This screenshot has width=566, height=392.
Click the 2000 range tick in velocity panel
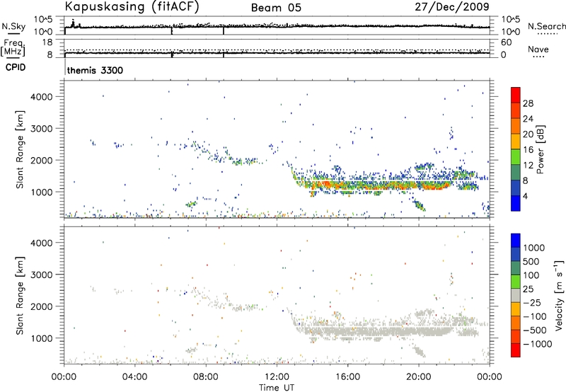tap(41, 306)
